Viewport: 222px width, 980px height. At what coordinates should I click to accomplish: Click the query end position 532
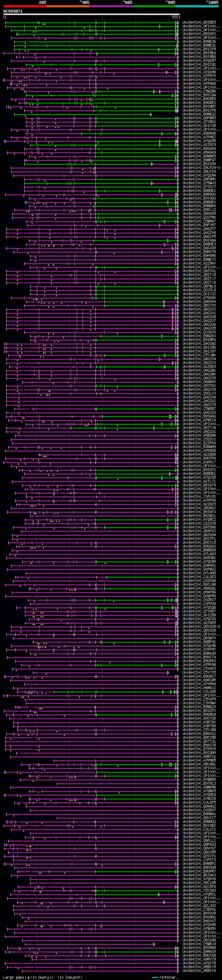pyautogui.click(x=175, y=17)
